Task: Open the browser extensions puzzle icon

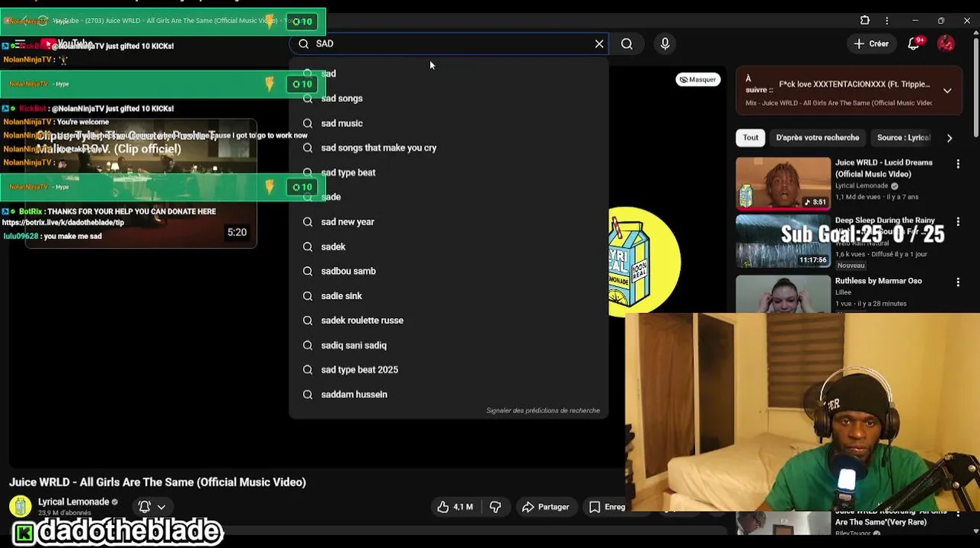Action: 865,21
